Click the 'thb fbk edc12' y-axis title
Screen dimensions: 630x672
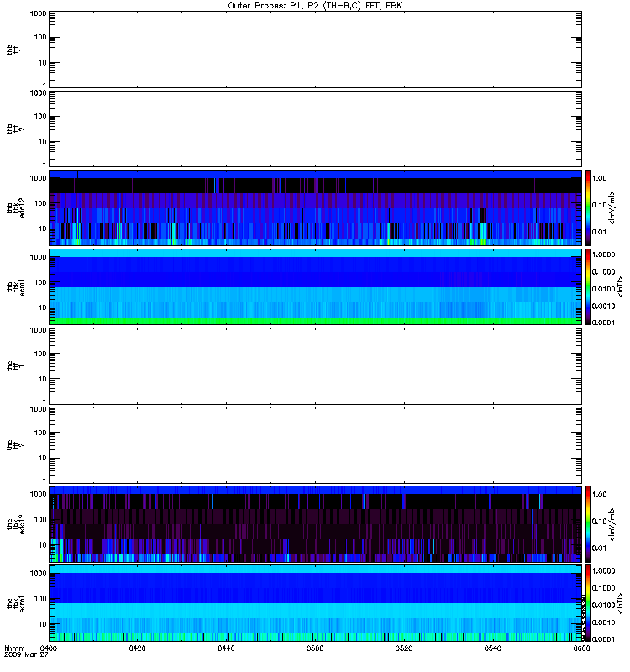pos(16,207)
